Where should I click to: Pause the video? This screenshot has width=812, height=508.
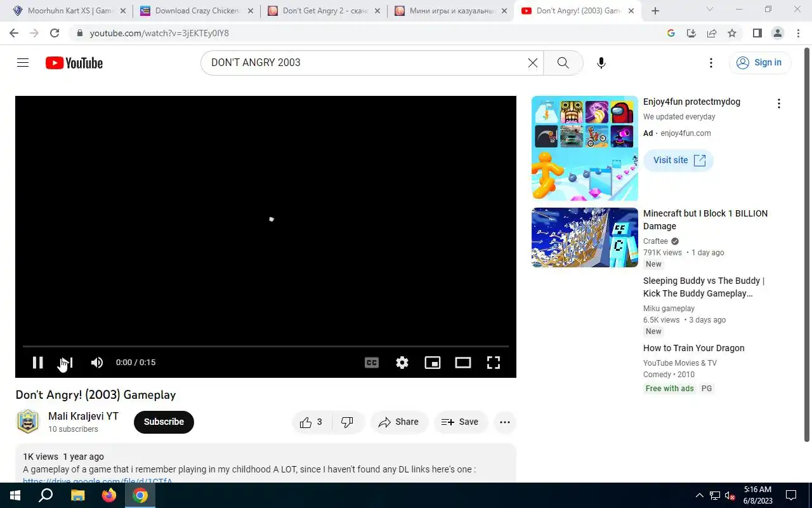pyautogui.click(x=38, y=363)
